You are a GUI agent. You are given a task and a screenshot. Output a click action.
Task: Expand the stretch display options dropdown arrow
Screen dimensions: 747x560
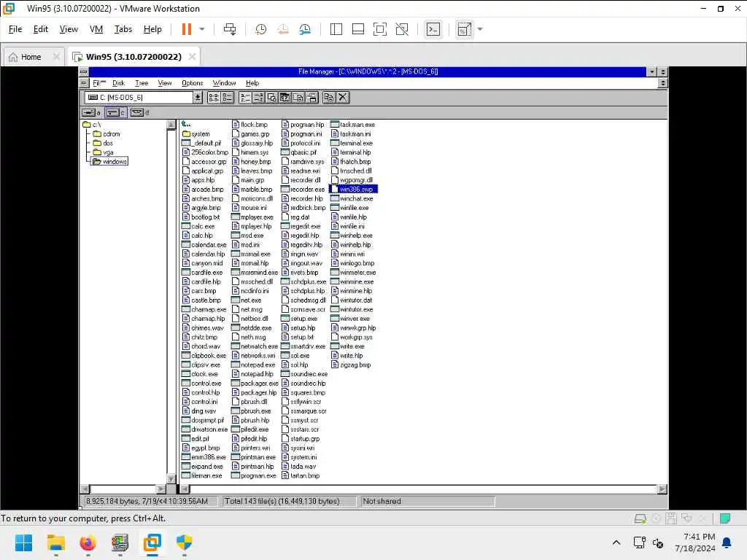pos(480,29)
